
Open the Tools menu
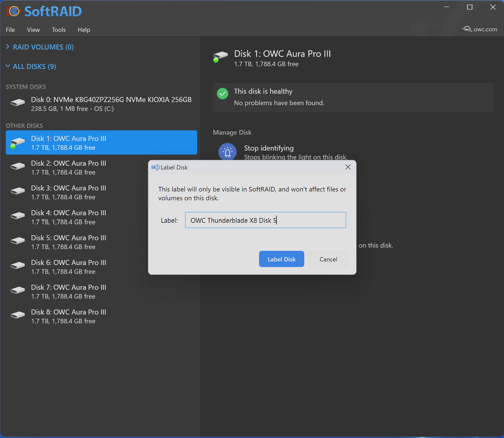pyautogui.click(x=59, y=30)
